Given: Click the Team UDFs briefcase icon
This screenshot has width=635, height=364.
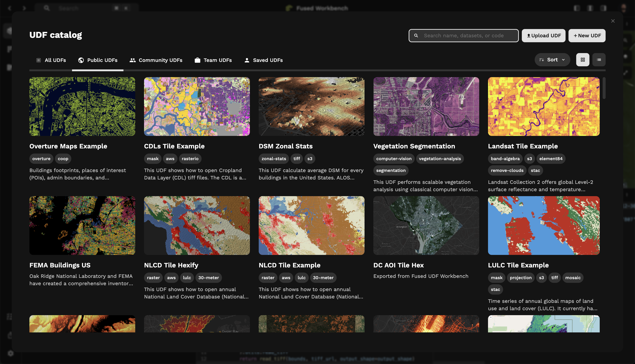Looking at the screenshot, I should (197, 60).
